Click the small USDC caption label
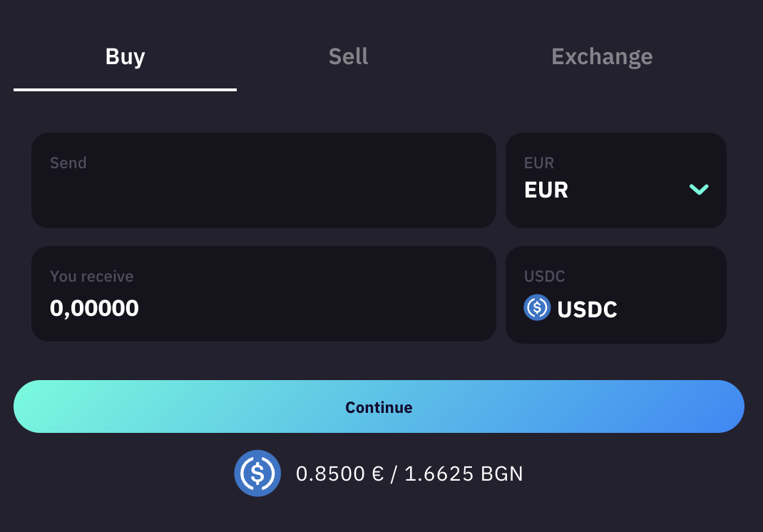 click(x=544, y=277)
